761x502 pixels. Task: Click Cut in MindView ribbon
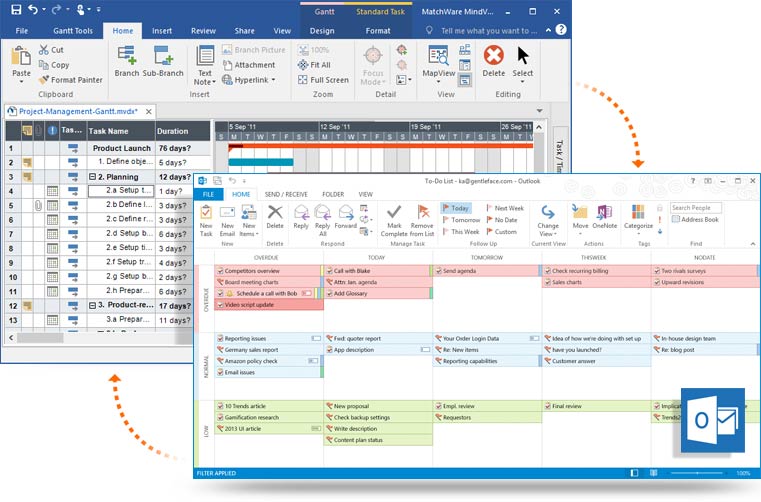tap(51, 50)
